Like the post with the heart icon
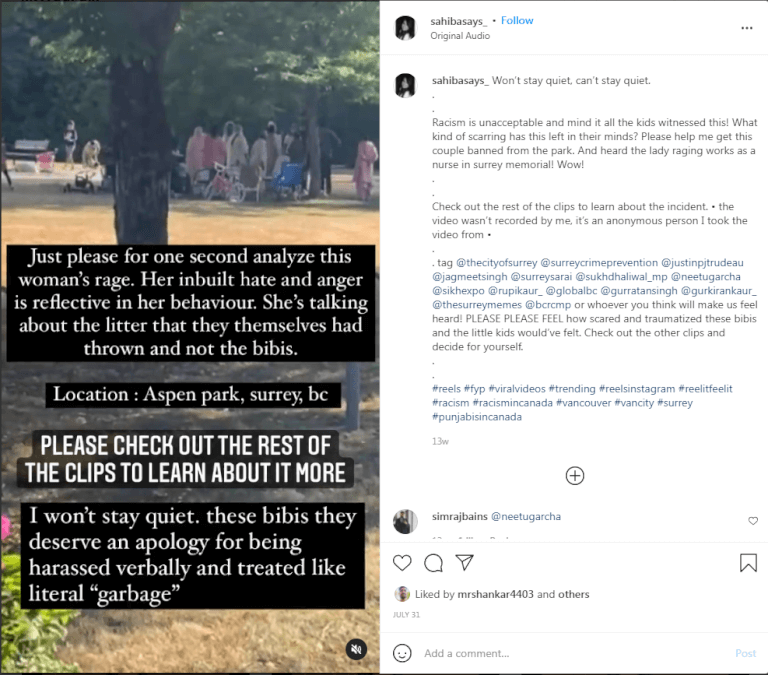Image resolution: width=768 pixels, height=675 pixels. pos(402,563)
